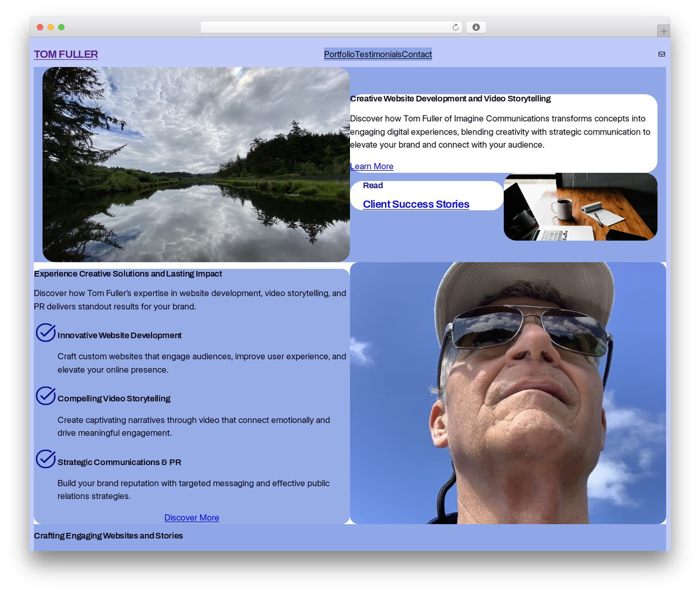The height and width of the screenshot is (593, 700).
Task: Click the paragraph starting 'Craft custom websites that engage'
Action: pos(202,363)
